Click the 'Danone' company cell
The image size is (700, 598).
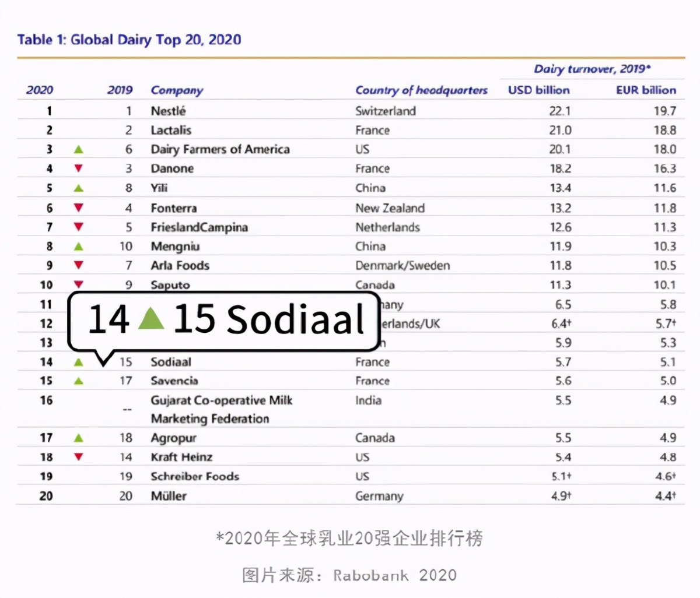coord(172,168)
